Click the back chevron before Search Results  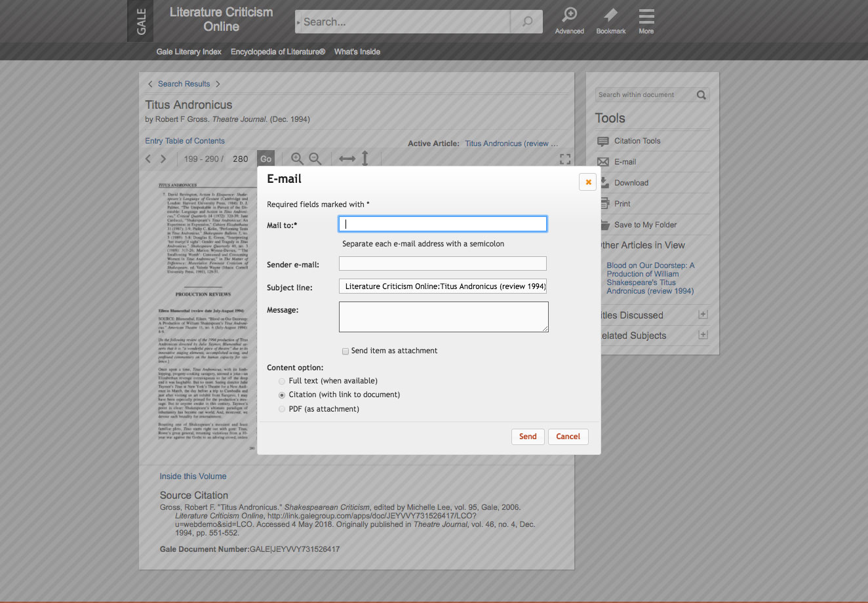click(x=150, y=84)
